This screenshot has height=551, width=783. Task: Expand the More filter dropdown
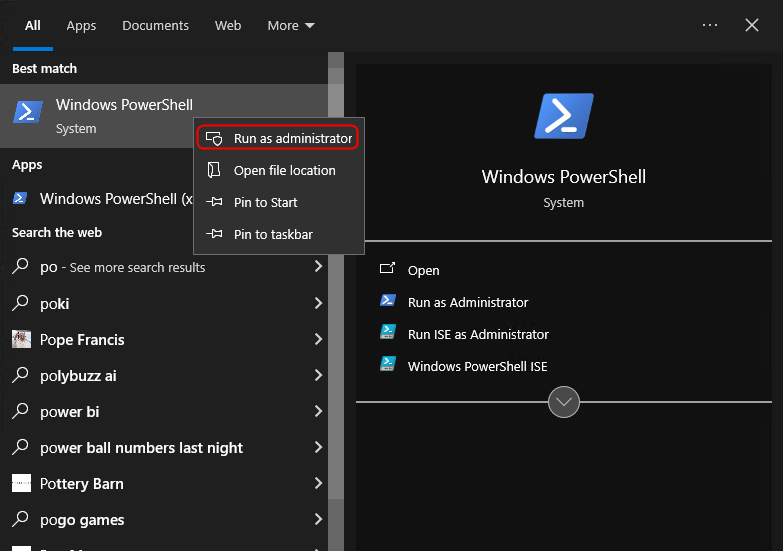[290, 25]
